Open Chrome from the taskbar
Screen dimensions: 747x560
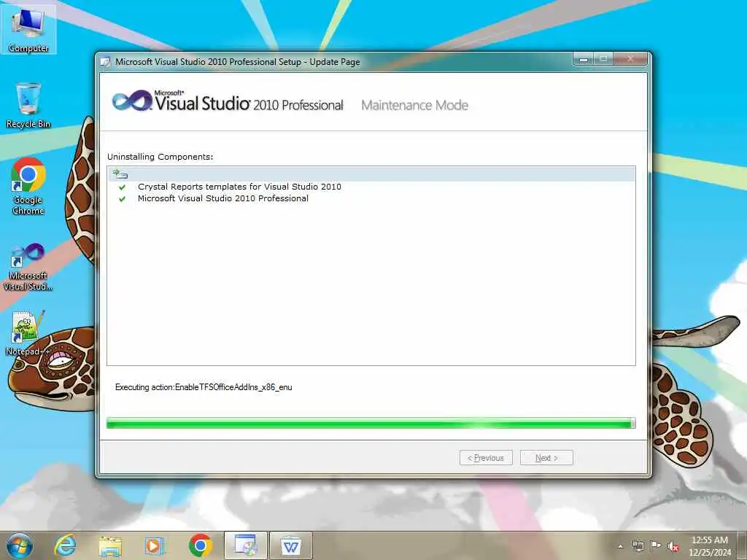click(201, 545)
